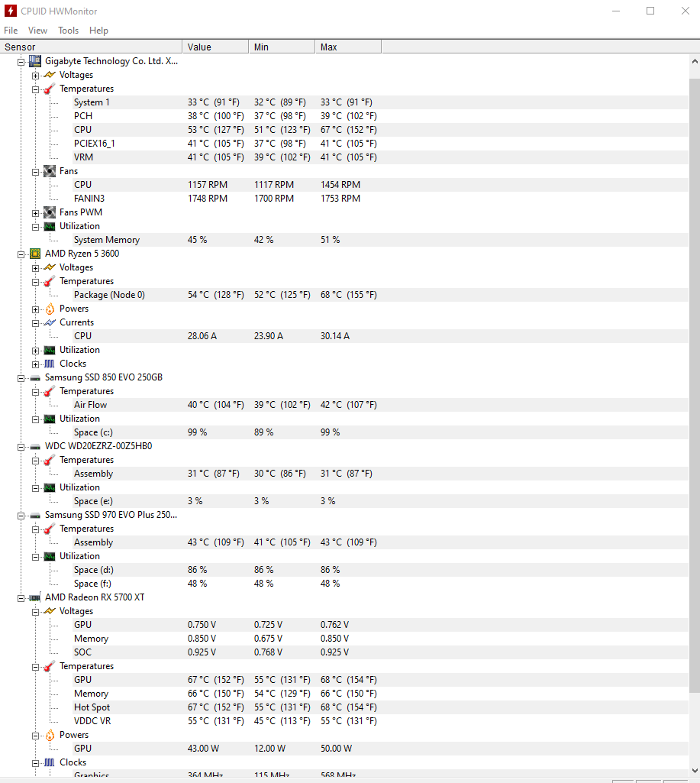Click the Clocks icon under Ryzen 5 3600
The height and width of the screenshot is (783, 700).
coord(50,364)
